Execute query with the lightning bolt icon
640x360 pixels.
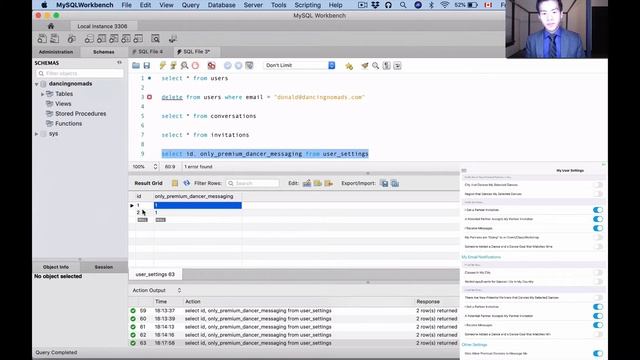click(x=162, y=66)
